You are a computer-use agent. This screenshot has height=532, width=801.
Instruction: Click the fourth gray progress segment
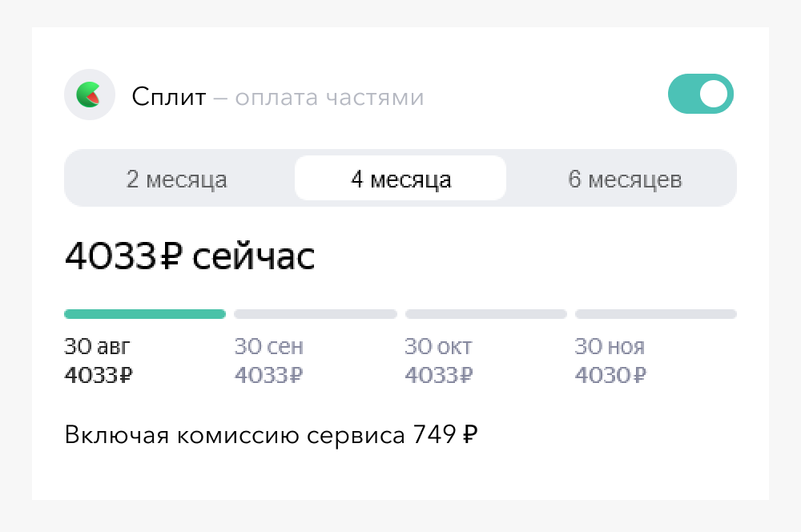tap(656, 314)
